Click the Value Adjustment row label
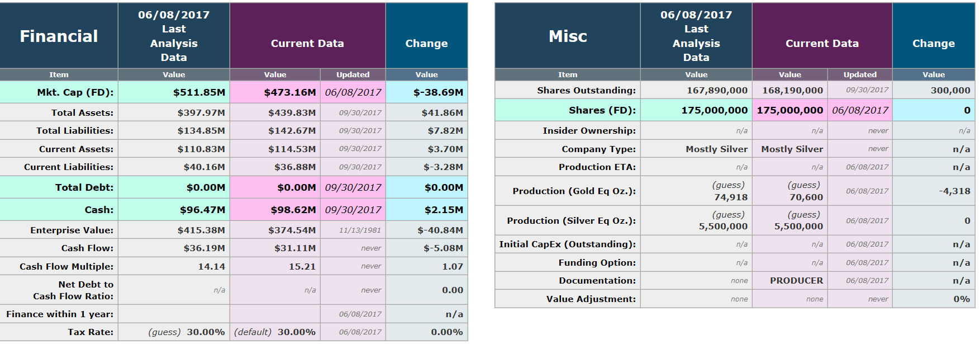Image resolution: width=980 pixels, height=344 pixels. point(591,299)
